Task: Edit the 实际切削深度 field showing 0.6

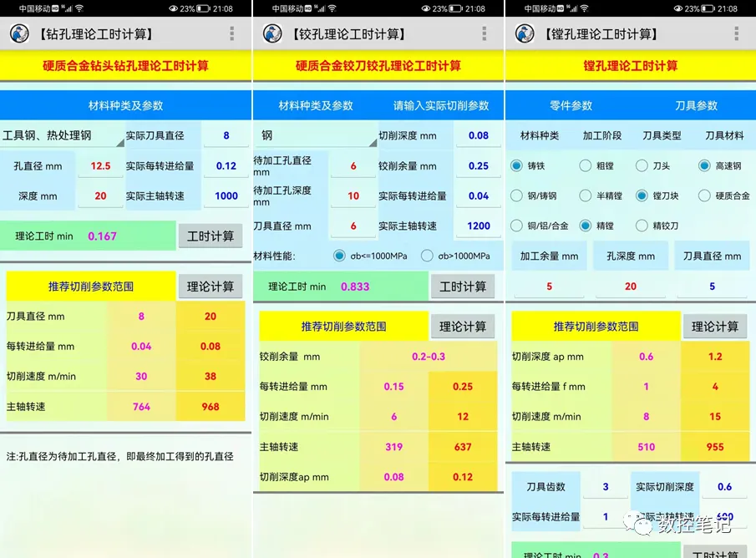Action: (724, 487)
